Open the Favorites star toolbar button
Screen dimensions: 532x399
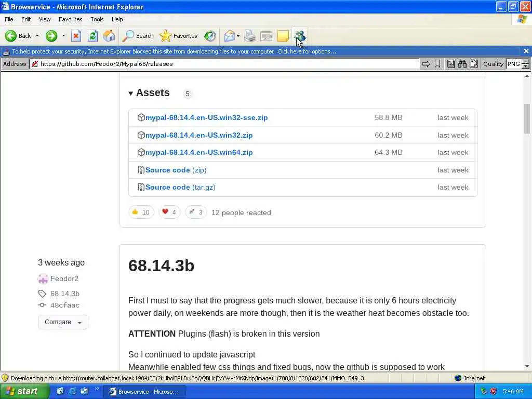[179, 36]
